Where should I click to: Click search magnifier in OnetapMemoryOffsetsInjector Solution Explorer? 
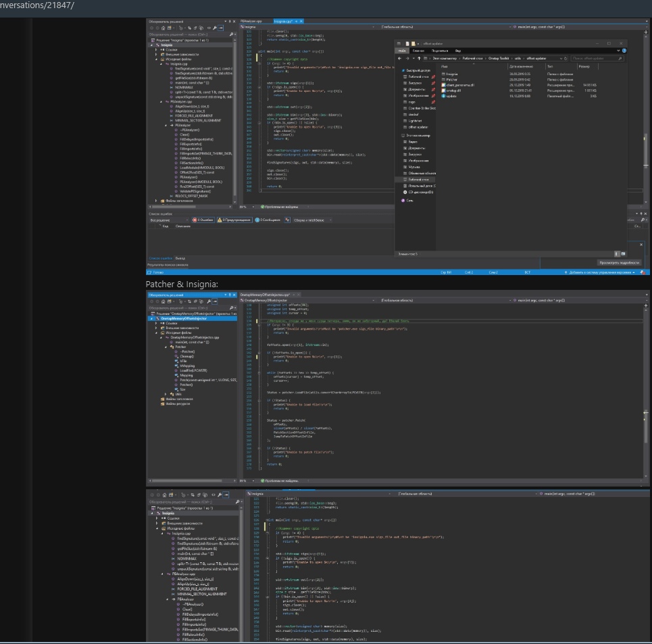tap(231, 308)
